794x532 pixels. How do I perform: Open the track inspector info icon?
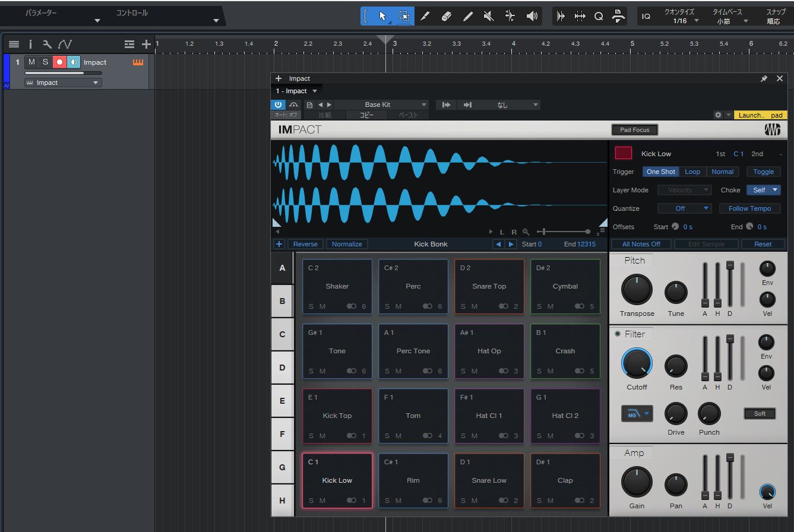[30, 45]
